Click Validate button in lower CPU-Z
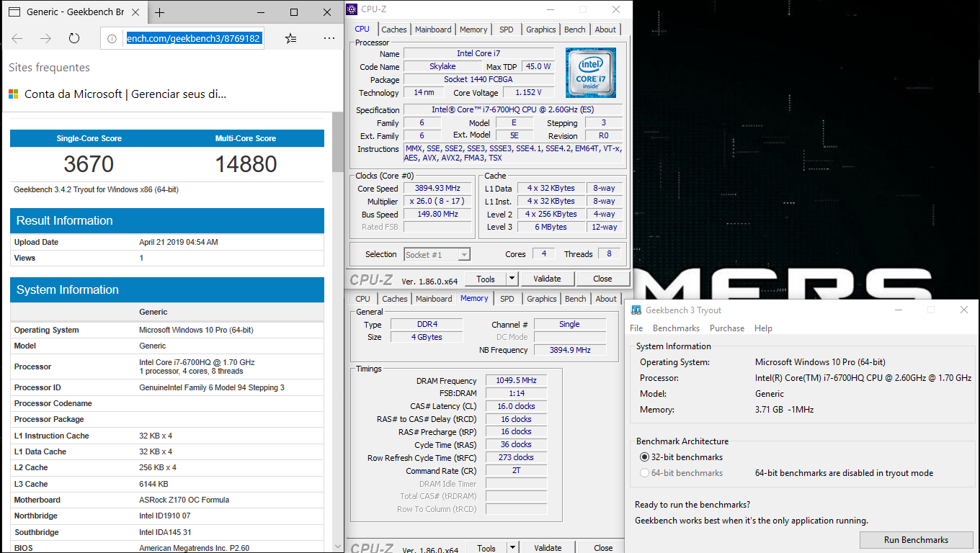Viewport: 980px width, 553px height. (x=547, y=548)
